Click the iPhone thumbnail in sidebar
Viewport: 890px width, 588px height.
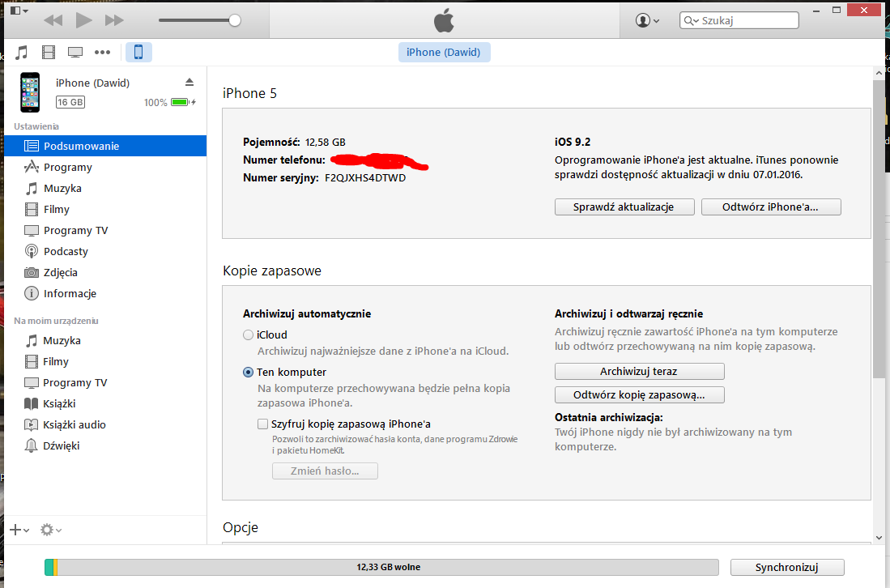tap(30, 92)
